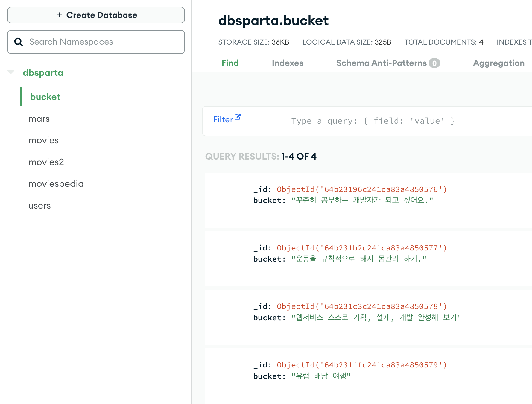This screenshot has height=404, width=532.
Task: Open the movies collection
Action: [43, 140]
